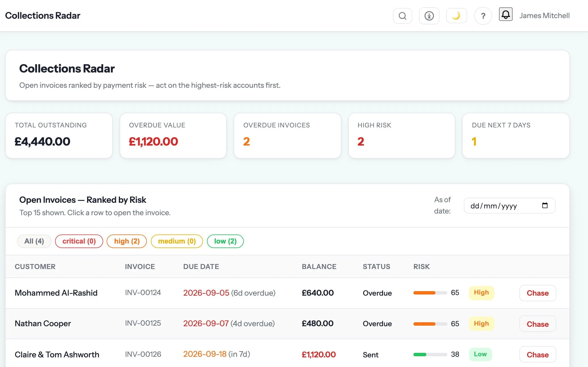Click invoice number INV-00126
The width and height of the screenshot is (588, 367).
(x=143, y=354)
